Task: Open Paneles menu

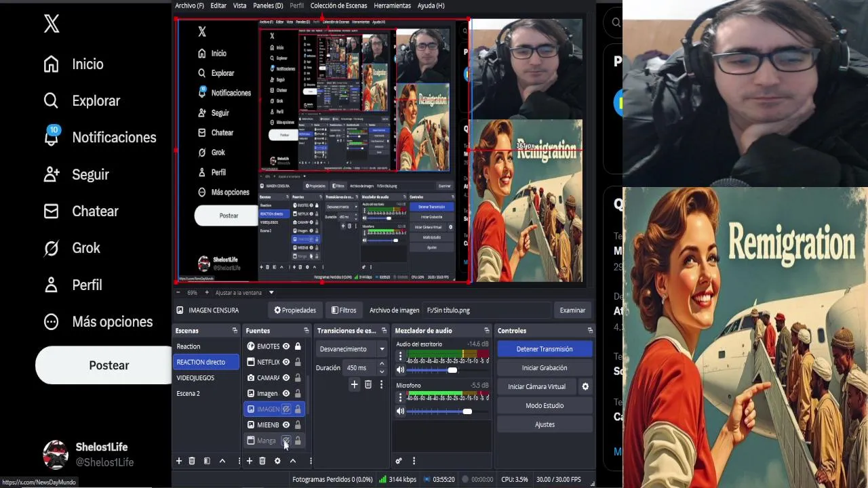Action: pyautogui.click(x=268, y=5)
